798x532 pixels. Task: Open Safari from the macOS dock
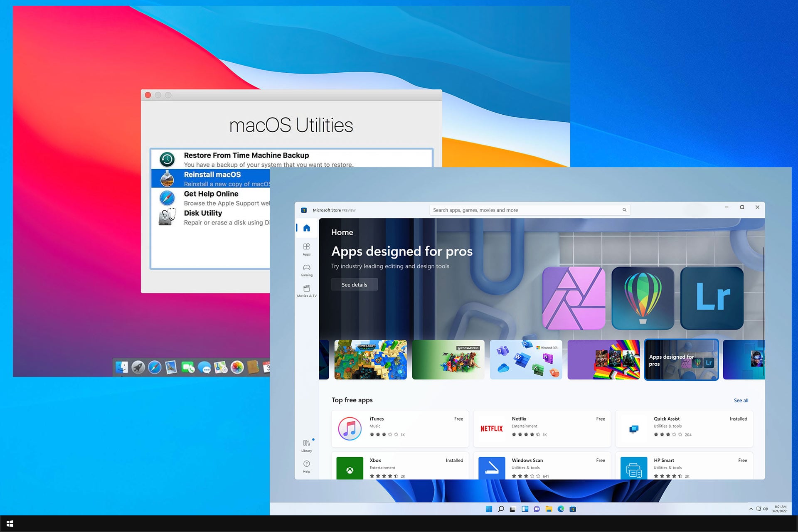155,367
